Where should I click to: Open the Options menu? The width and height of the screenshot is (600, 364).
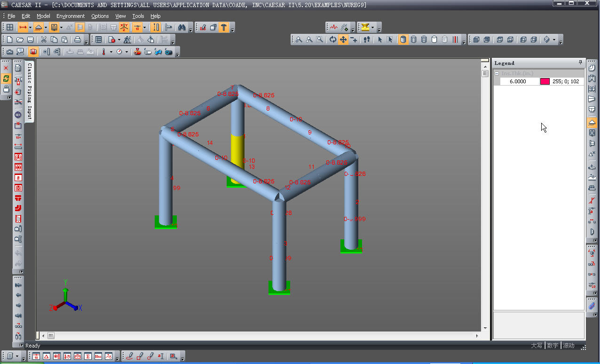pos(100,16)
